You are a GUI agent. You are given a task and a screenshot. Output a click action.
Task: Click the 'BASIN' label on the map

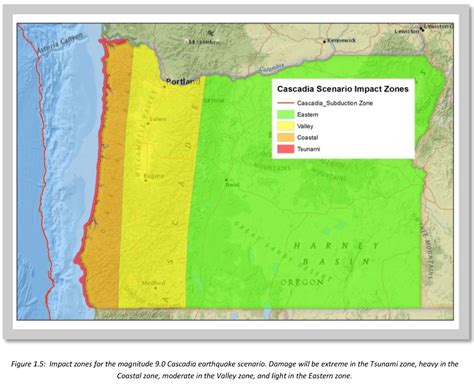(x=336, y=261)
